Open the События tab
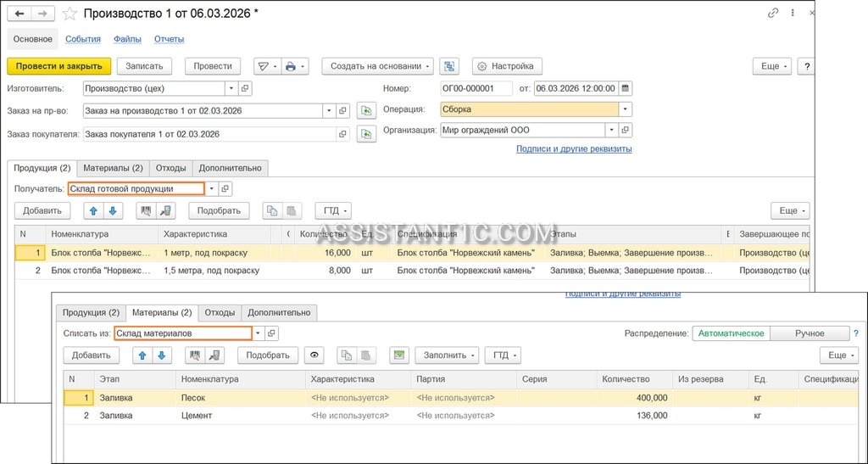Screen dimensions: 868x464 83,39
